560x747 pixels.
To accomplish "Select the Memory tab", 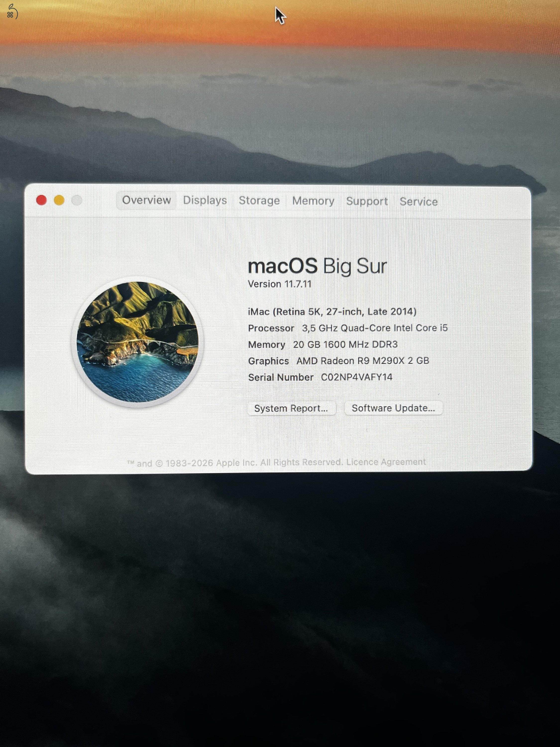I will pos(313,201).
